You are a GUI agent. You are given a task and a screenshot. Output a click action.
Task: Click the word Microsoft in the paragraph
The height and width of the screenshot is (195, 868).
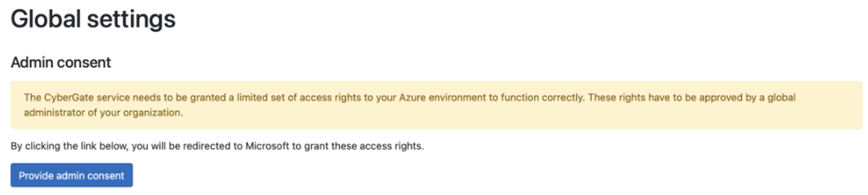coord(267,146)
